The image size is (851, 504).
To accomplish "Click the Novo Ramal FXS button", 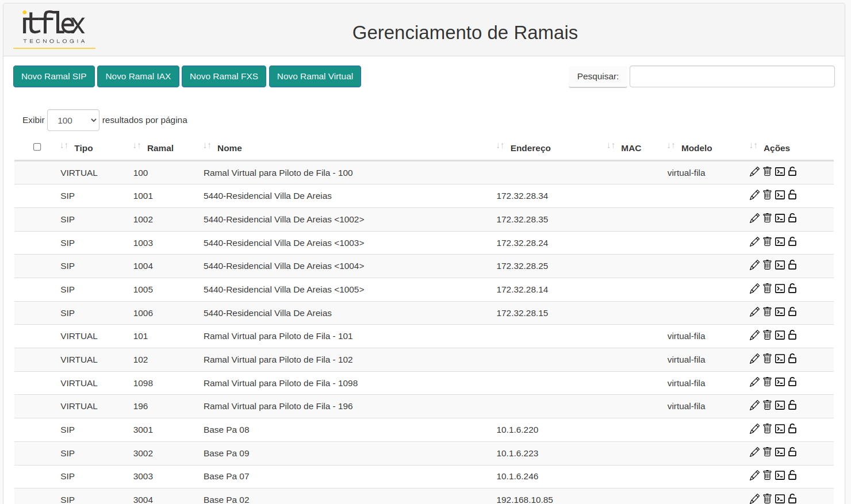I will coord(224,76).
